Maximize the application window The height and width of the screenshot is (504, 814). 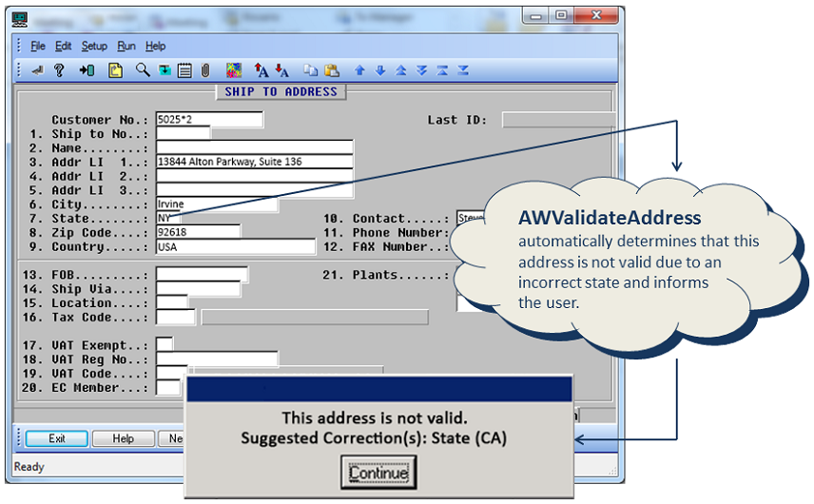click(x=561, y=15)
